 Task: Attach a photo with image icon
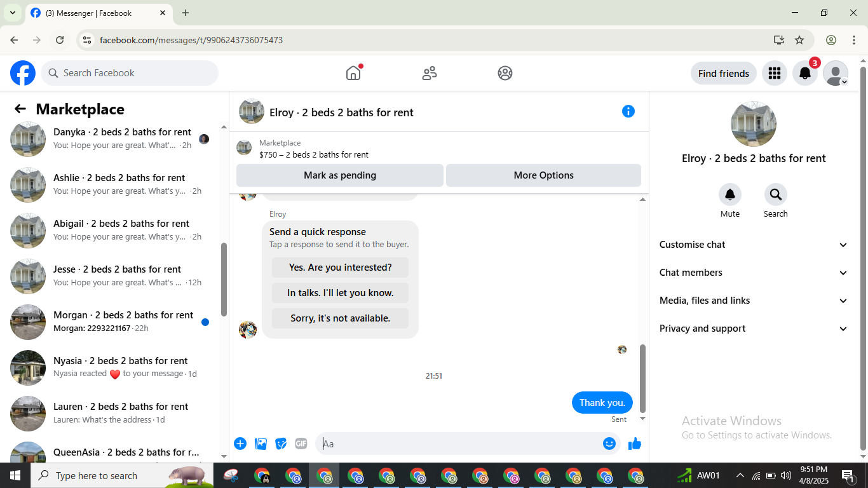coord(261,444)
